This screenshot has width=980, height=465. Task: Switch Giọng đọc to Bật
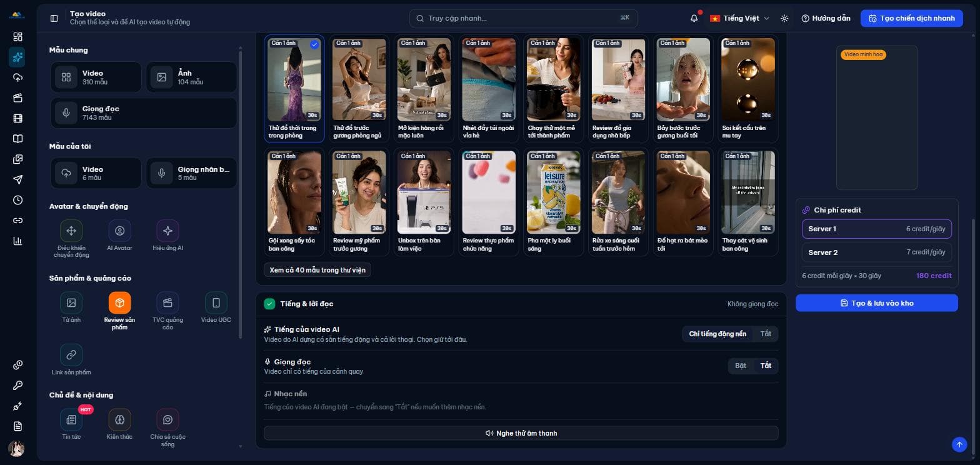click(x=741, y=366)
